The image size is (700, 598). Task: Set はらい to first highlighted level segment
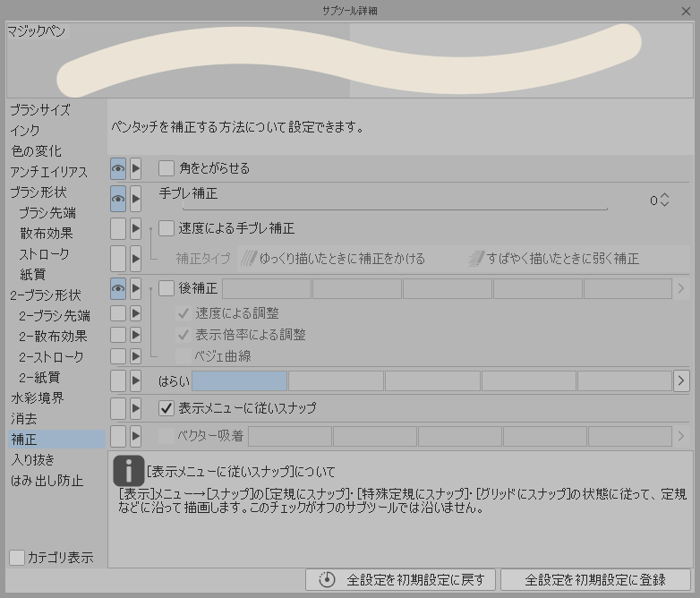point(239,381)
